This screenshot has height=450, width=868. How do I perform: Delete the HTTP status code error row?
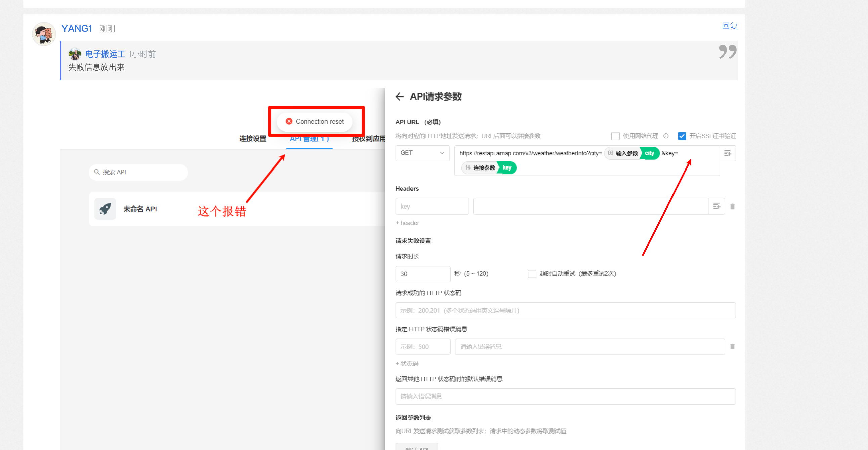(x=732, y=347)
